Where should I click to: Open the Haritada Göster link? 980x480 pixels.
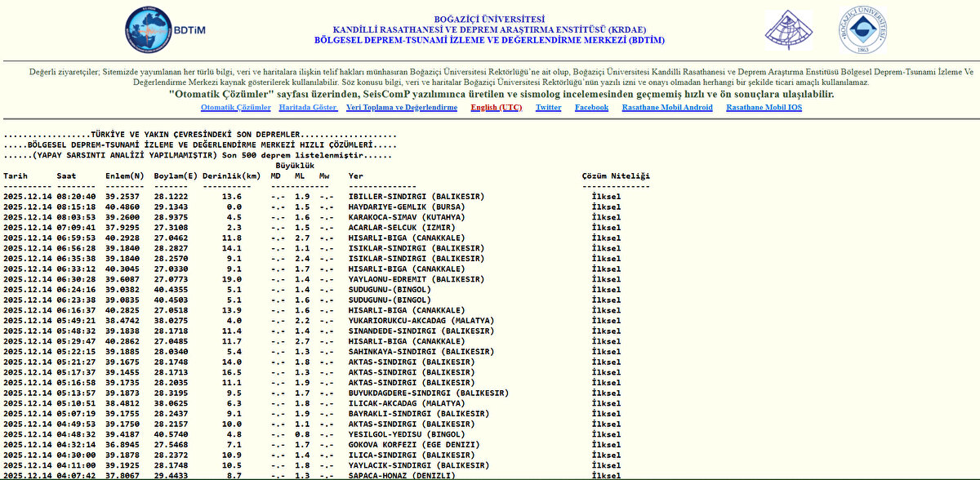308,108
